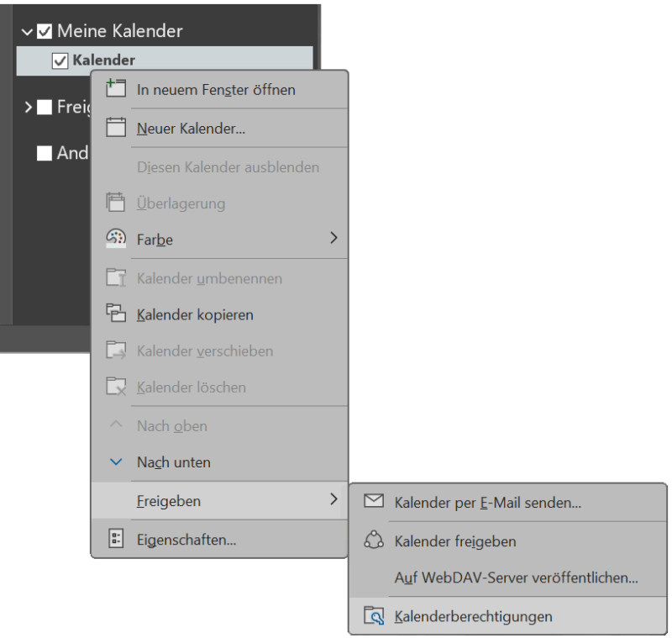Screen dimensions: 672x638
Task: Expand the collapsed calendar group arrow
Action: point(27,108)
